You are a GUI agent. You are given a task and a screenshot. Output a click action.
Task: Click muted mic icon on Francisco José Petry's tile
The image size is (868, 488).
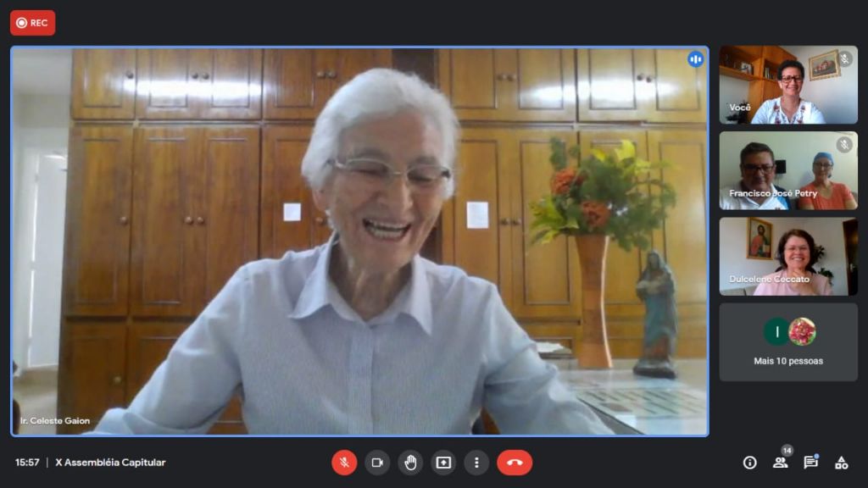pos(844,145)
